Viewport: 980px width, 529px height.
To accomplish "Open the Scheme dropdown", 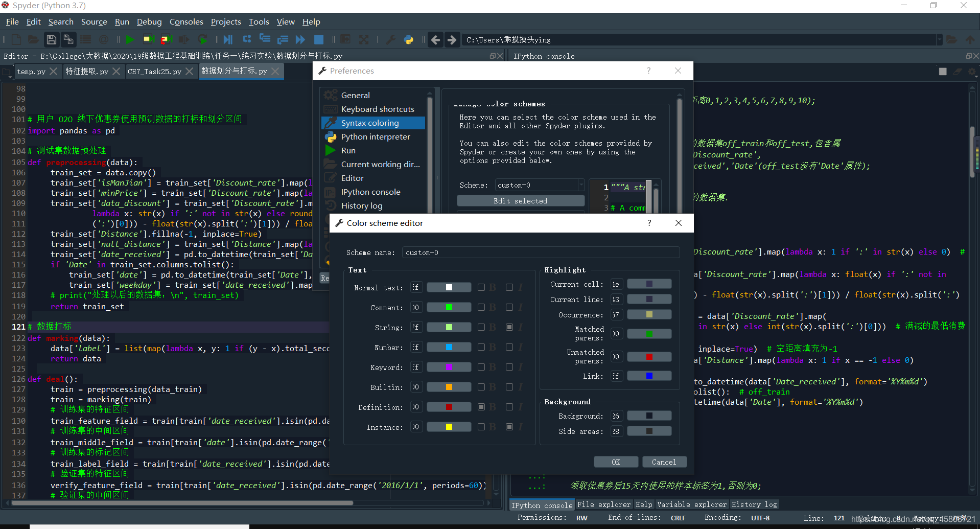I will 581,185.
